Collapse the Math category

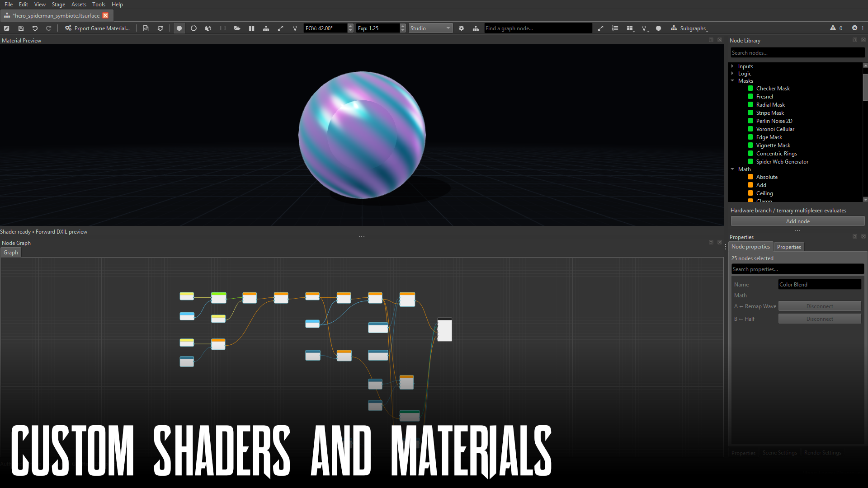(732, 169)
